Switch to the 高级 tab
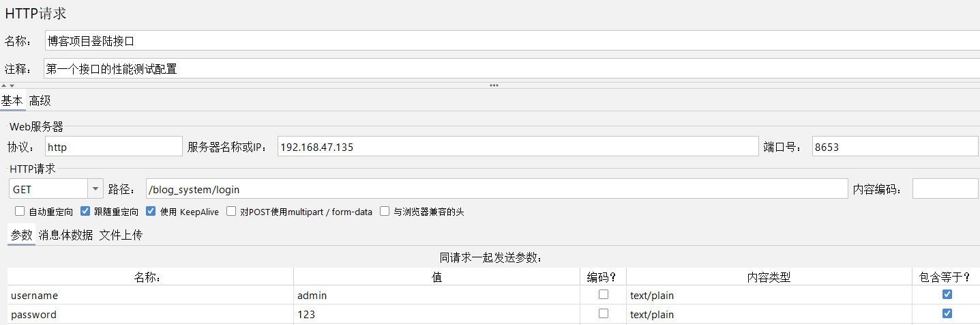This screenshot has height=325, width=980. (40, 100)
